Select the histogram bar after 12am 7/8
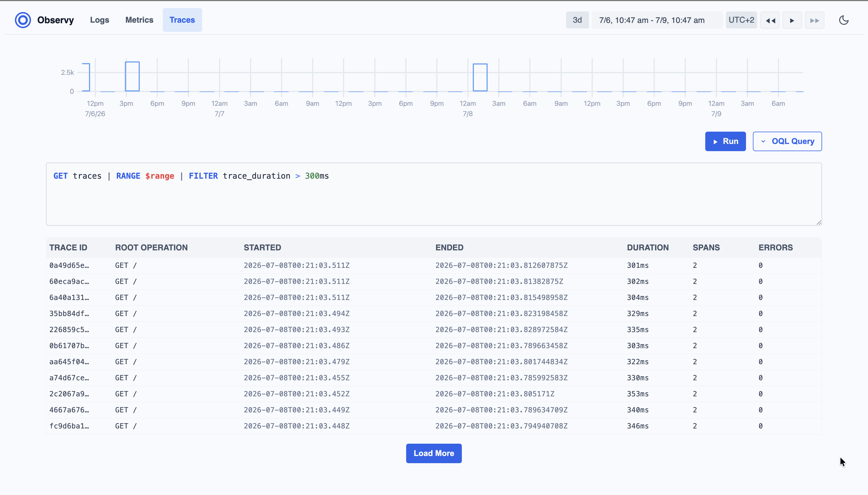The image size is (868, 495). tap(480, 77)
